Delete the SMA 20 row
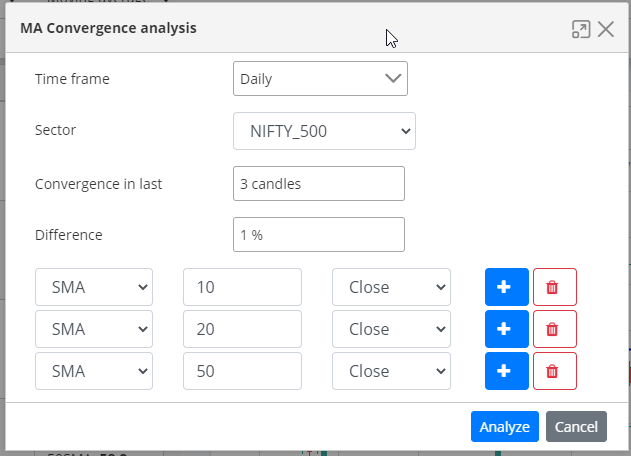This screenshot has width=631, height=456. coord(555,329)
